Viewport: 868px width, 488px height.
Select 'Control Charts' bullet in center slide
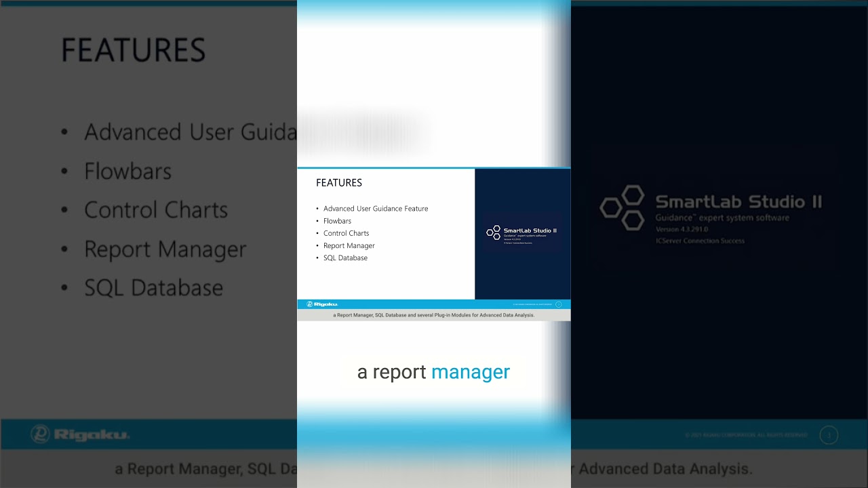pos(346,233)
